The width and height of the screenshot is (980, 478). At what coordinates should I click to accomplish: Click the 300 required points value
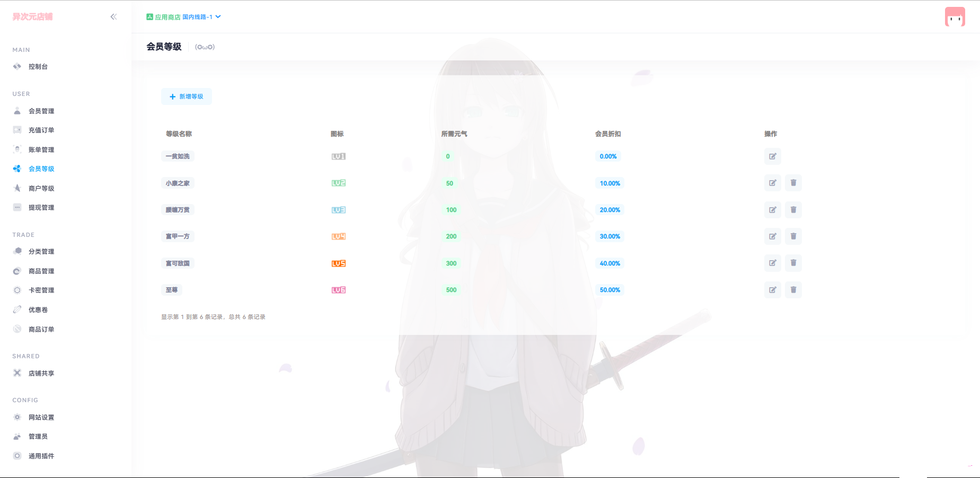click(451, 263)
